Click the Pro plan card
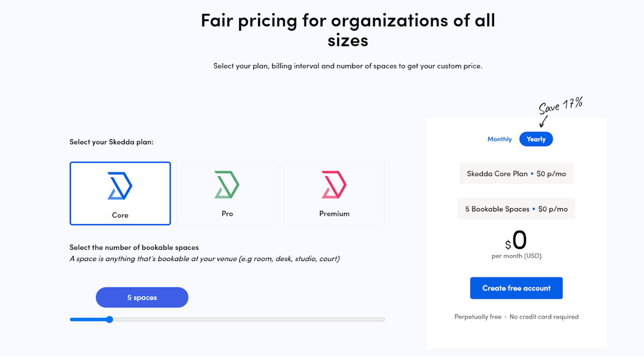This screenshot has width=644, height=356. (227, 193)
